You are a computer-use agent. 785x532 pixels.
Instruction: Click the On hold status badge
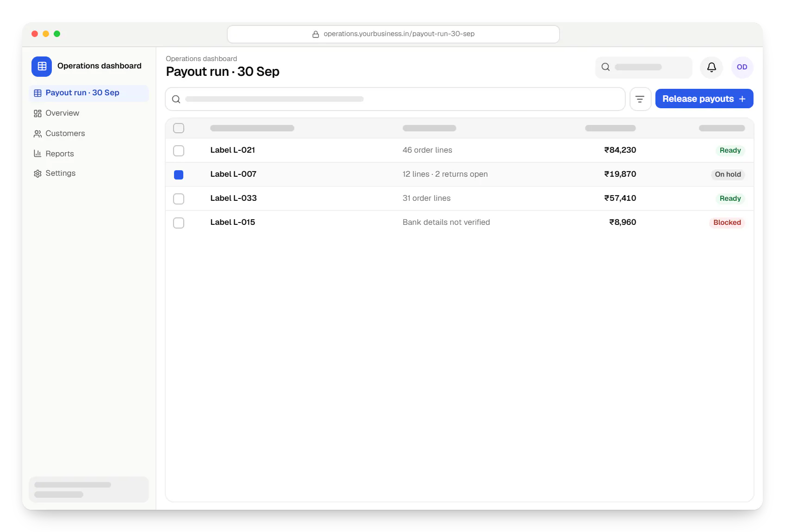pos(728,174)
